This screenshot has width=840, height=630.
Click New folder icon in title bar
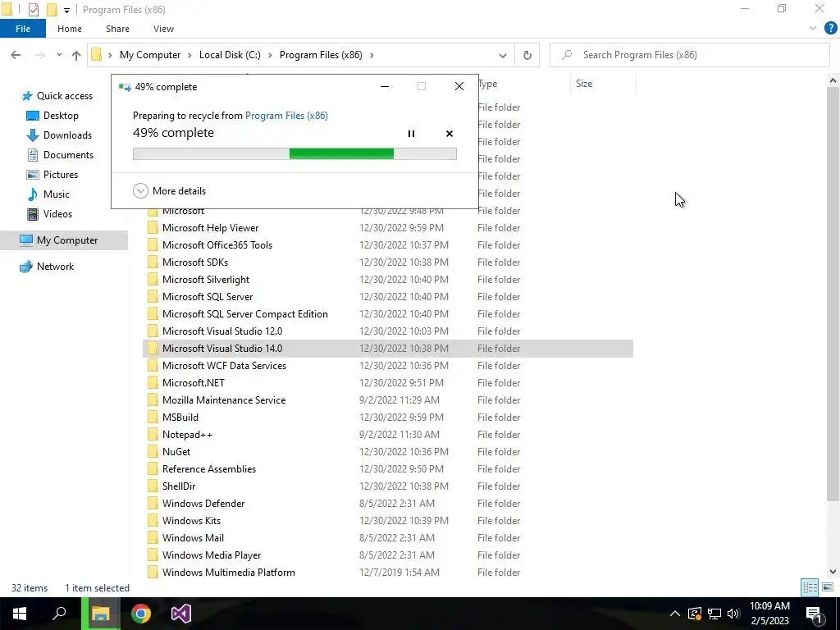52,10
